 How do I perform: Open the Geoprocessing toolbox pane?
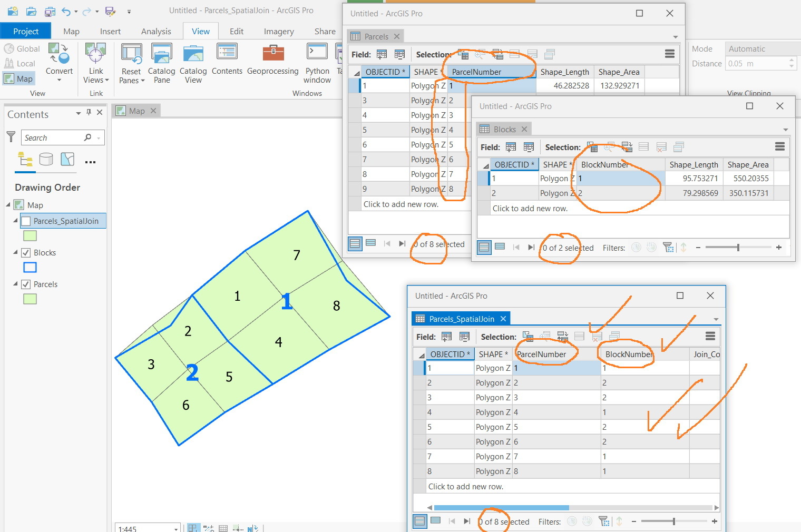[x=272, y=60]
